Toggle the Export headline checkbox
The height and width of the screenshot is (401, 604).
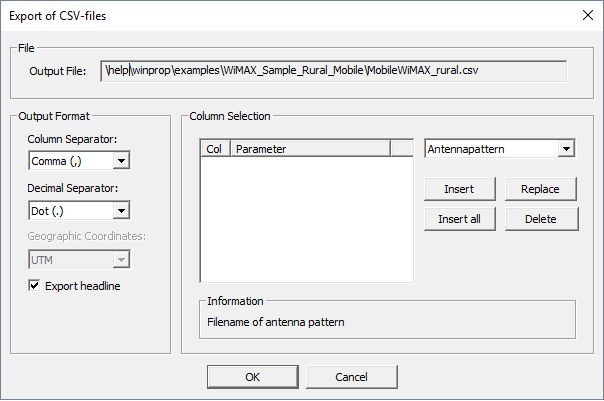pos(36,286)
